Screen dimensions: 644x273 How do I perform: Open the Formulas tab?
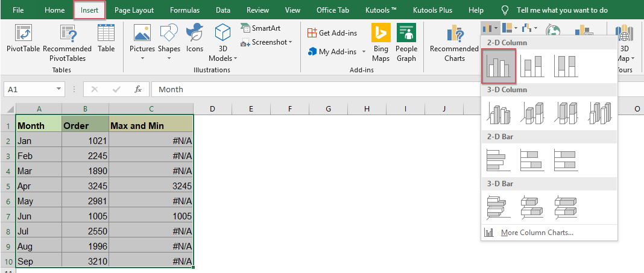tap(185, 10)
